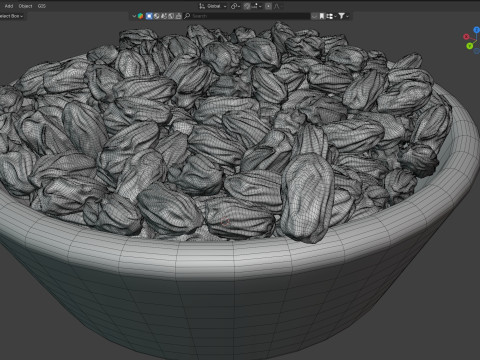This screenshot has width=480, height=360.
Task: Click the funnel filter icon
Action: [x=341, y=16]
